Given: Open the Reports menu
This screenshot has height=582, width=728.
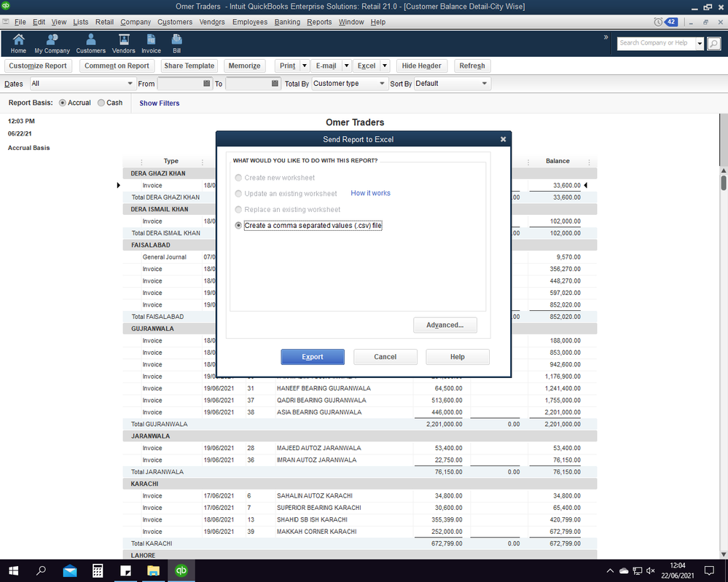Looking at the screenshot, I should [x=319, y=22].
